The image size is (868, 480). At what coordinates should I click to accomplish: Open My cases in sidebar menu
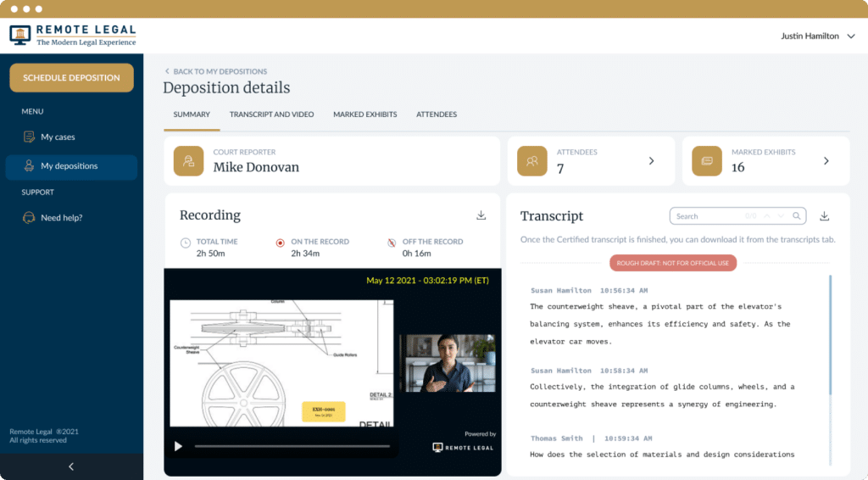pyautogui.click(x=58, y=137)
